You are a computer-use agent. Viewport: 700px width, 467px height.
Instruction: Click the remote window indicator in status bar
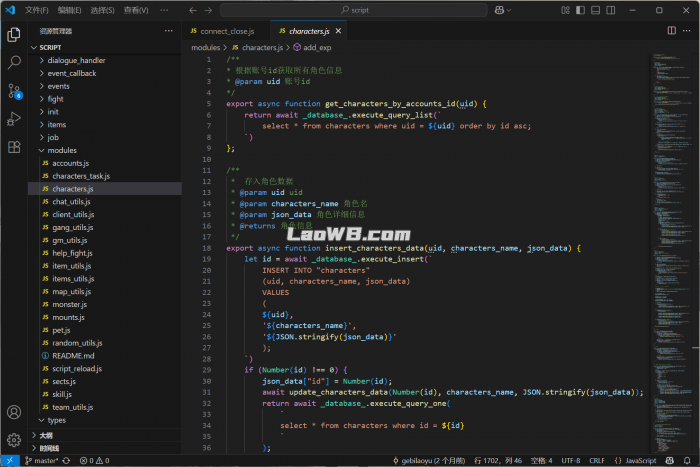click(10, 460)
